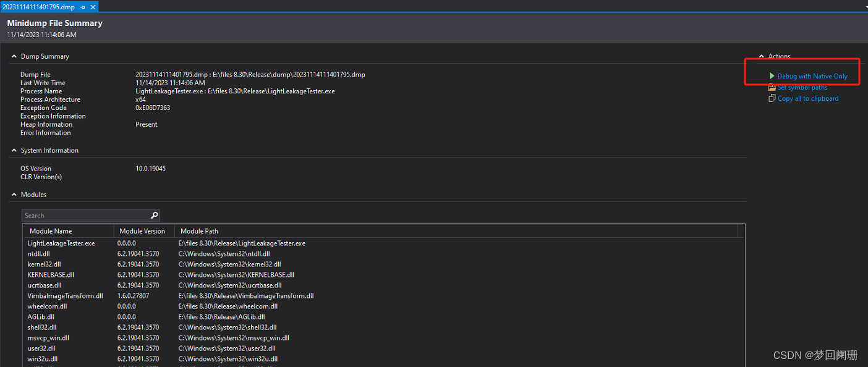The height and width of the screenshot is (367, 868).
Task: Click the Last Write Time value
Action: click(x=170, y=83)
